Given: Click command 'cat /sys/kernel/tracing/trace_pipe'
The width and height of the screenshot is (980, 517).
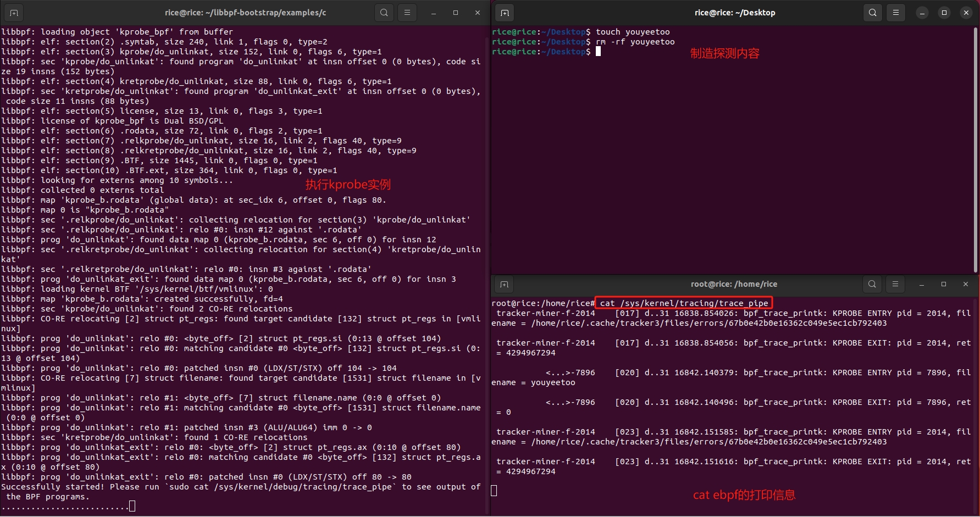Looking at the screenshot, I should click(684, 303).
